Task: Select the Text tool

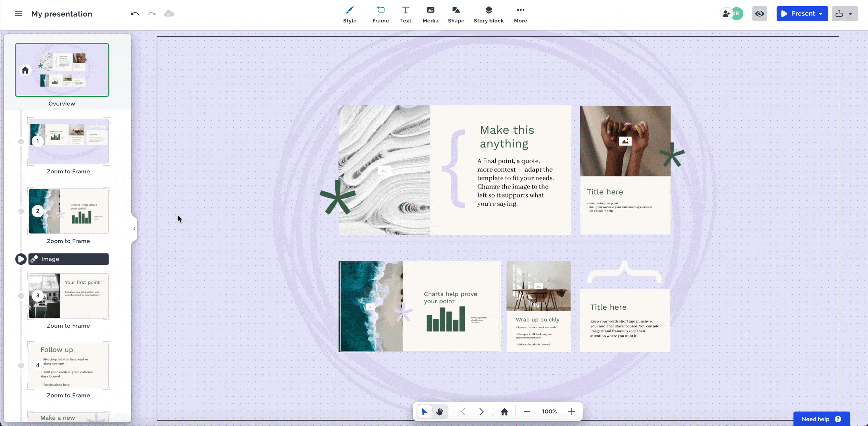Action: pos(405,14)
